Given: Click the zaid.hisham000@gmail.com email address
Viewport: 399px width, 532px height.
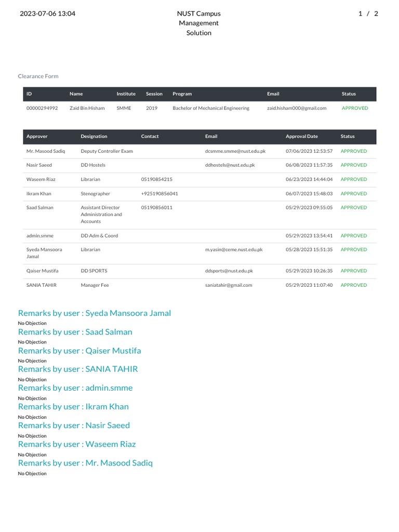Looking at the screenshot, I should click(x=297, y=108).
